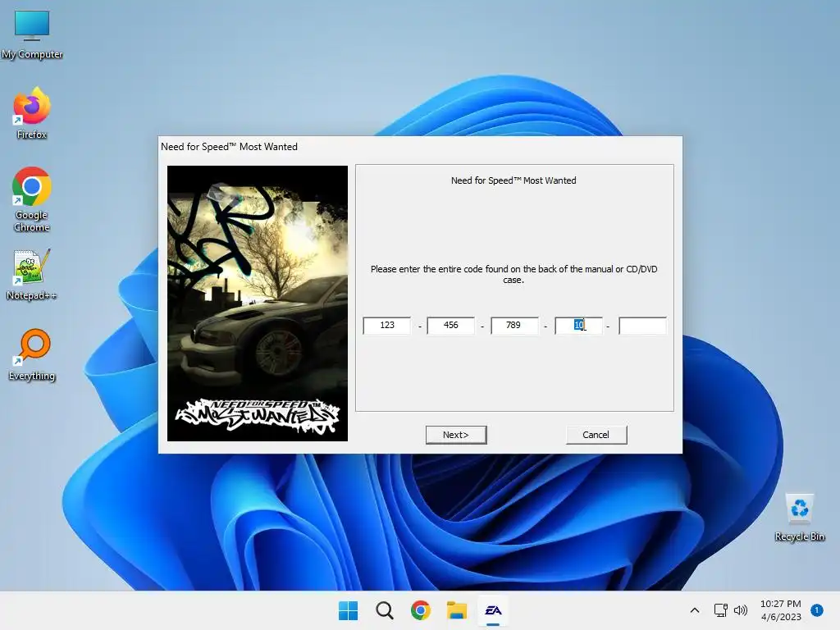Focus the empty fifth code field
840x630 pixels.
coord(642,325)
